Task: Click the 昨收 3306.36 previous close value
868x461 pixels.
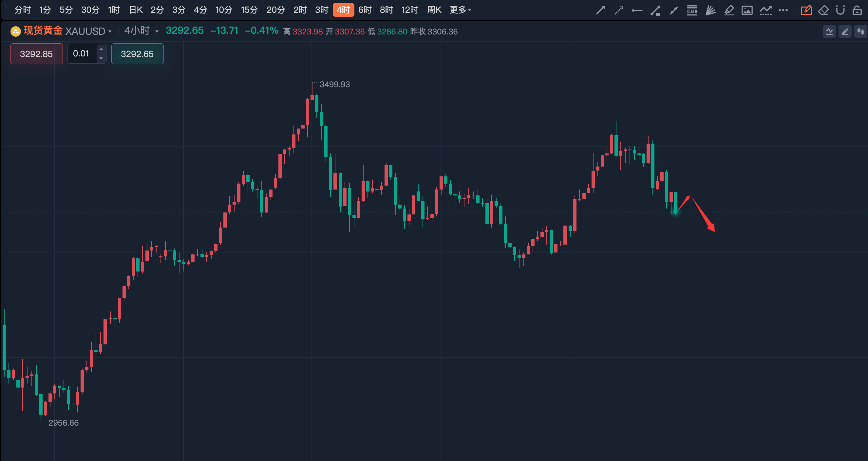Action: pos(434,32)
